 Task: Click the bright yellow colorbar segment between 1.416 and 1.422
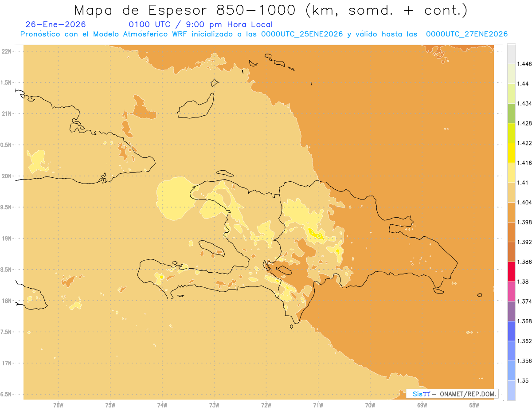pyautogui.click(x=511, y=153)
